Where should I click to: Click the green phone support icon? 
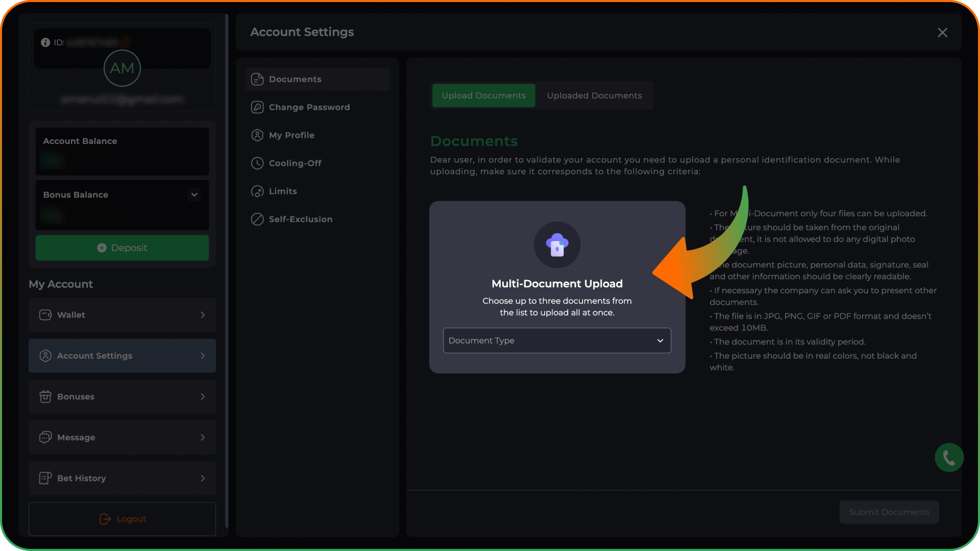(949, 458)
